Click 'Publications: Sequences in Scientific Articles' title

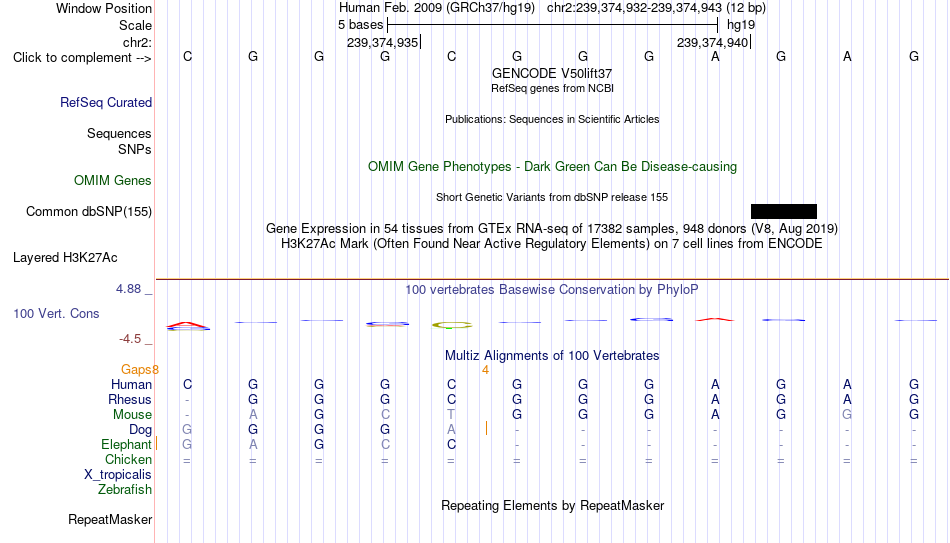click(x=552, y=119)
